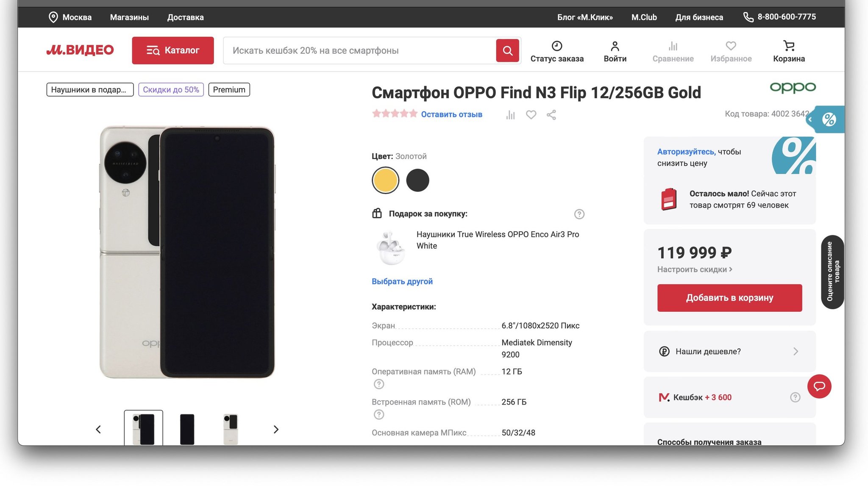This screenshot has width=868, height=488.
Task: Click the Mediatek Dimensity 9200 value
Action: click(x=537, y=348)
